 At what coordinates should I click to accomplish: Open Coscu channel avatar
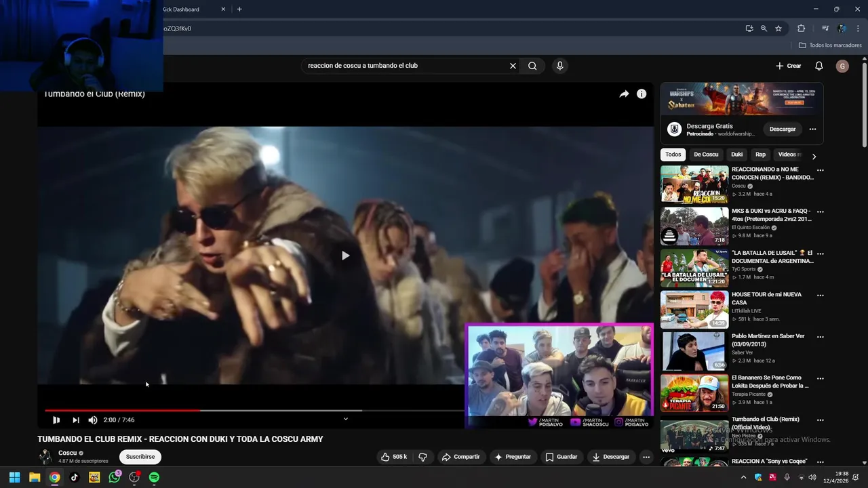[45, 457]
